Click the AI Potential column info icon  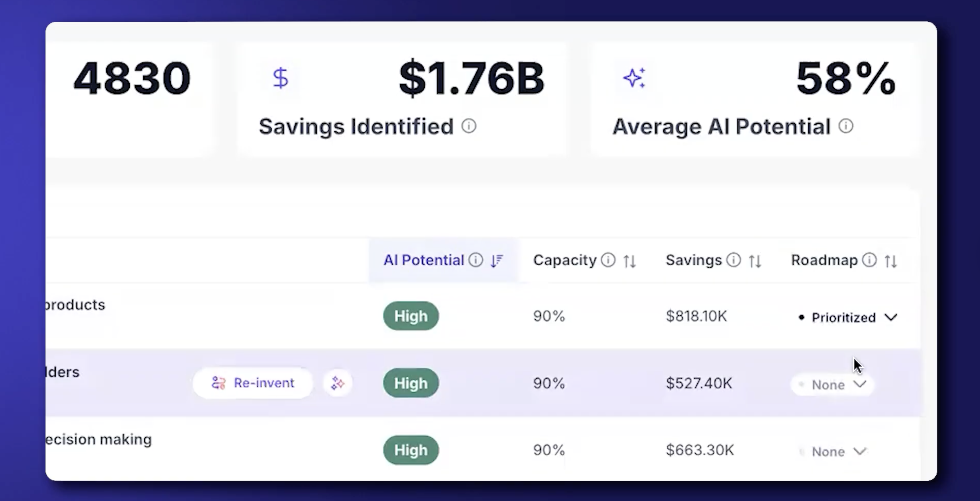(x=475, y=260)
